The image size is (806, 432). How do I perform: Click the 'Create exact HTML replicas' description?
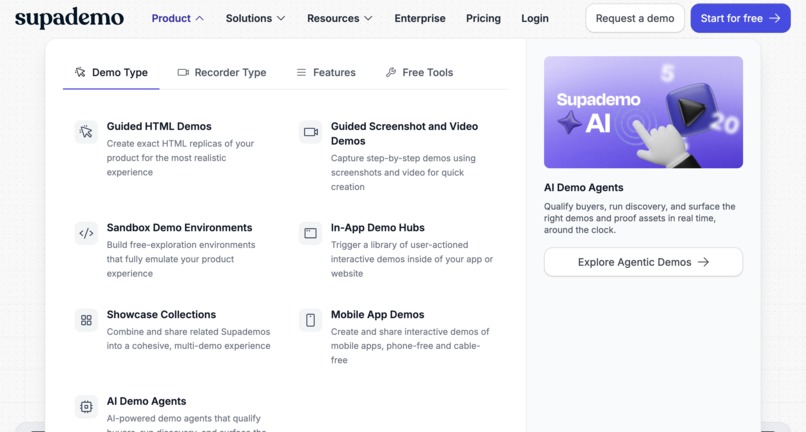(x=180, y=158)
